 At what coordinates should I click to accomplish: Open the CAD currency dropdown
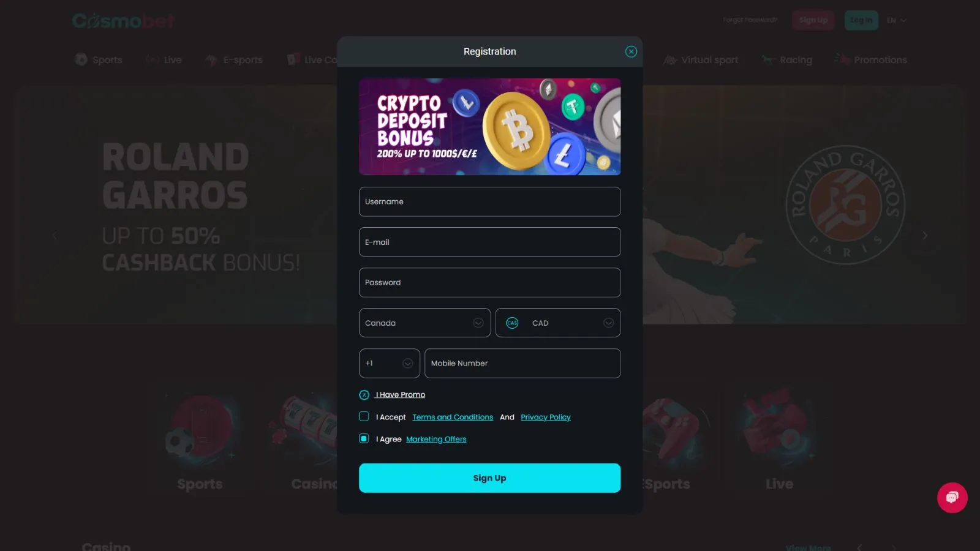point(558,323)
